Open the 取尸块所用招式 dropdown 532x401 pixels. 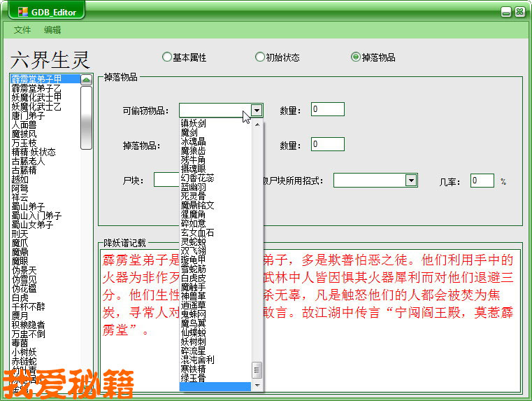[411, 181]
